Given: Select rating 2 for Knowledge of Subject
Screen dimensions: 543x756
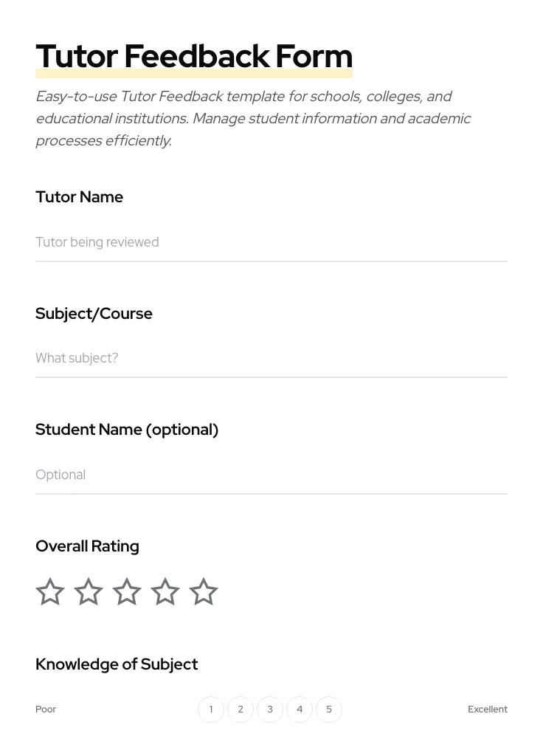Looking at the screenshot, I should (x=241, y=709).
